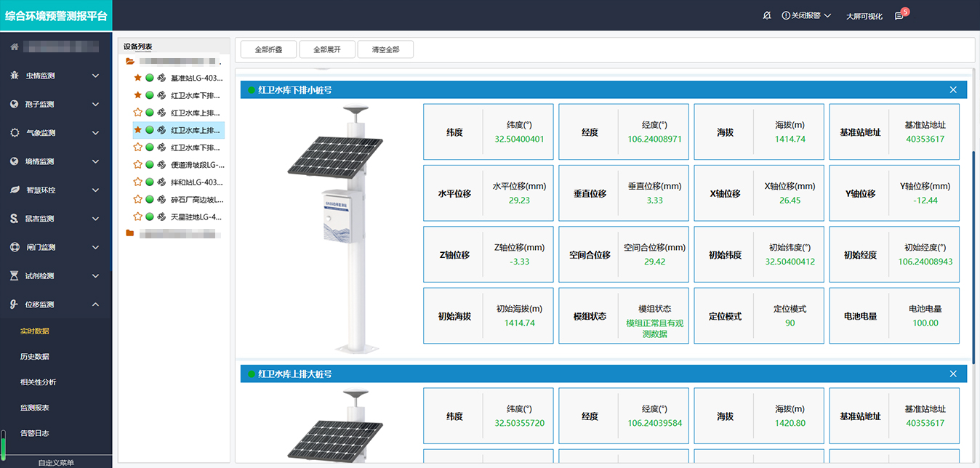The image size is (980, 468).
Task: Toggle favorite star for 便道滑坡段 device
Action: pos(137,165)
